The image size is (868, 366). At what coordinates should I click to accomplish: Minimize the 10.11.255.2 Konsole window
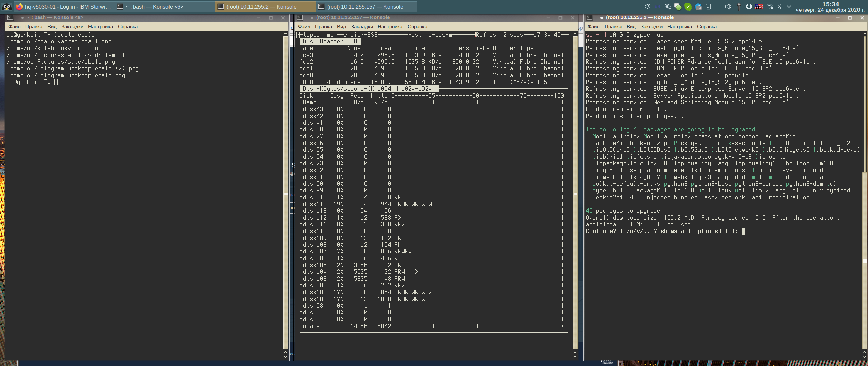coord(838,18)
